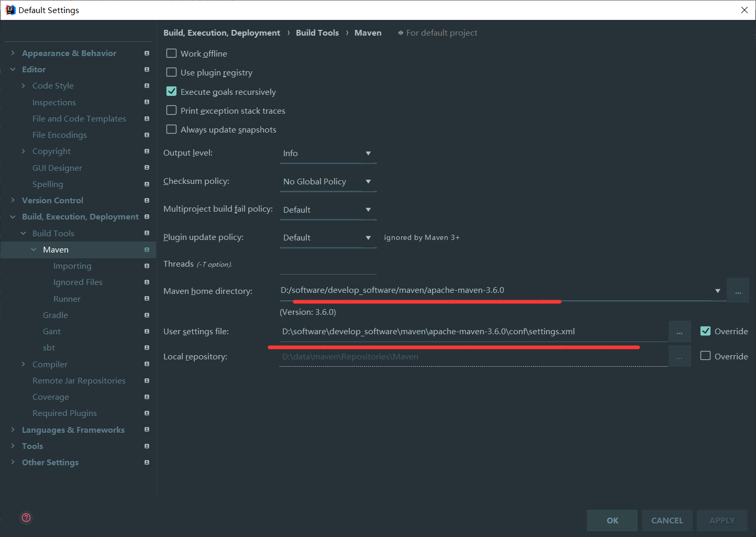Click project-level icon next to Code Style
The image size is (756, 537).
pos(147,86)
